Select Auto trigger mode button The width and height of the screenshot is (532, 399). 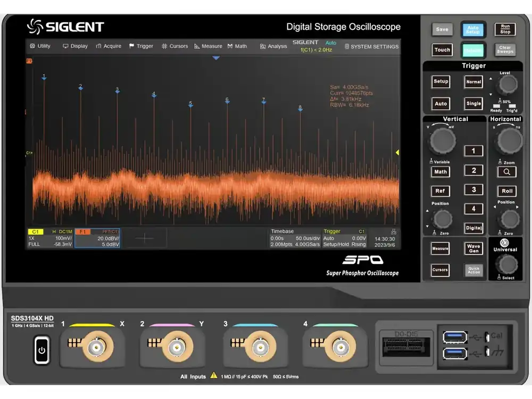tap(440, 104)
